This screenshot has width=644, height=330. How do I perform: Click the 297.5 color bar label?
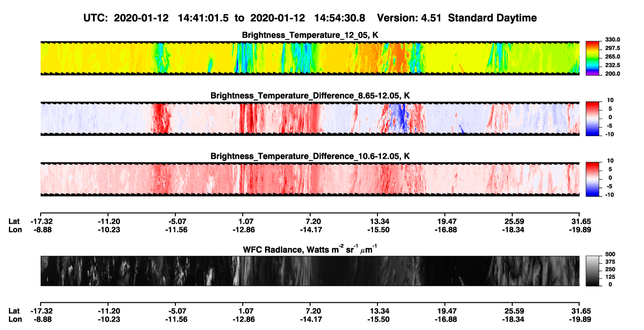pyautogui.click(x=613, y=48)
